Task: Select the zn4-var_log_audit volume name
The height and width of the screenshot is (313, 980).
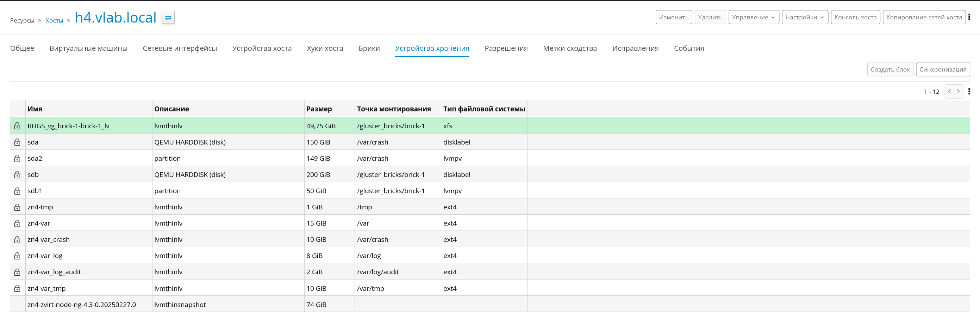Action: 54,272
